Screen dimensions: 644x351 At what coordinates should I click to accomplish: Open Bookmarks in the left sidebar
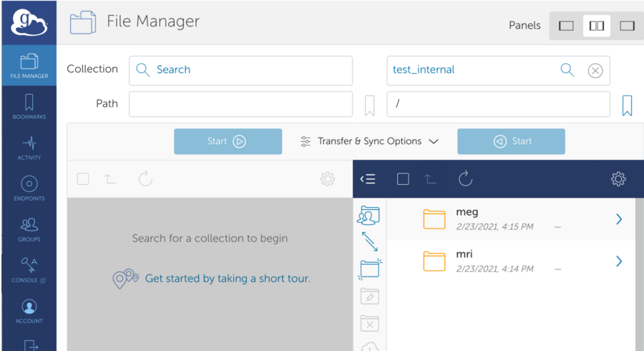29,106
